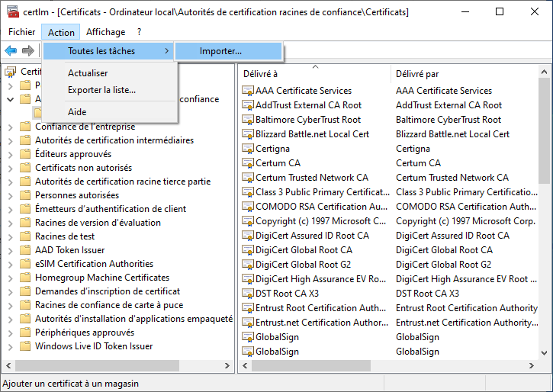Expand Personnes autorisées tree node

10,196
